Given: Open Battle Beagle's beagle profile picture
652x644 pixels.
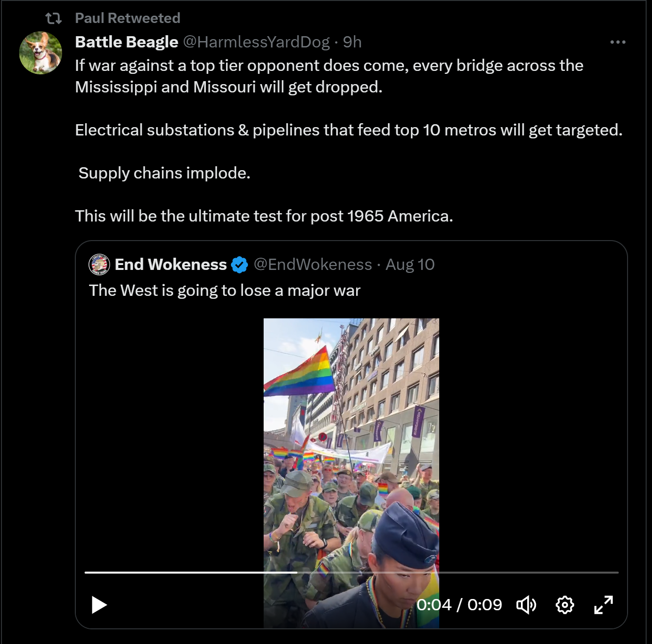Looking at the screenshot, I should click(x=41, y=53).
